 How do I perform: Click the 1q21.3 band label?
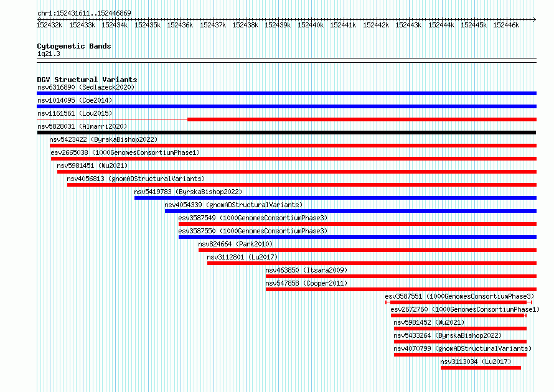[49, 54]
